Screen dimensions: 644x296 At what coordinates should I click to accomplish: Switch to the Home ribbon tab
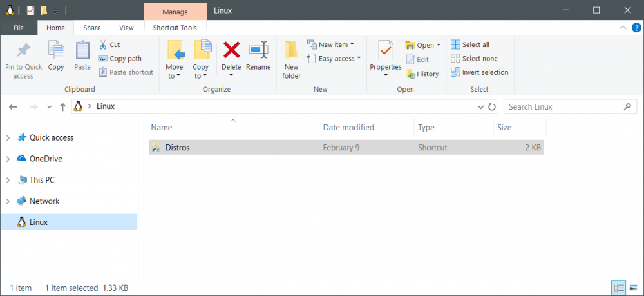coord(55,28)
